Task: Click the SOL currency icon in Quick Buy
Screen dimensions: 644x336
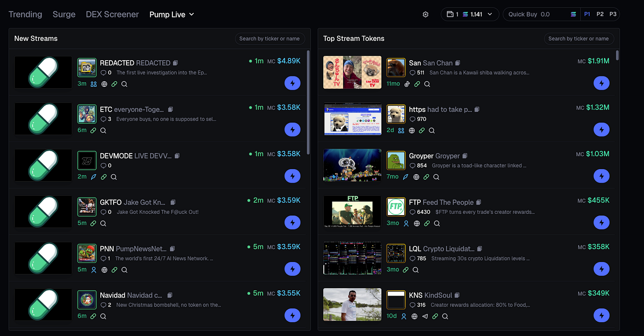Action: pos(573,14)
